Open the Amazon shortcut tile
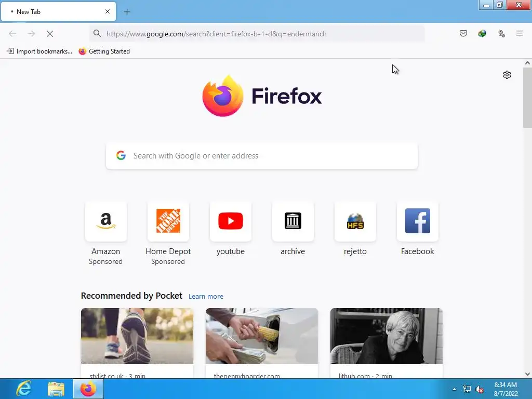The image size is (532, 399). (x=106, y=221)
